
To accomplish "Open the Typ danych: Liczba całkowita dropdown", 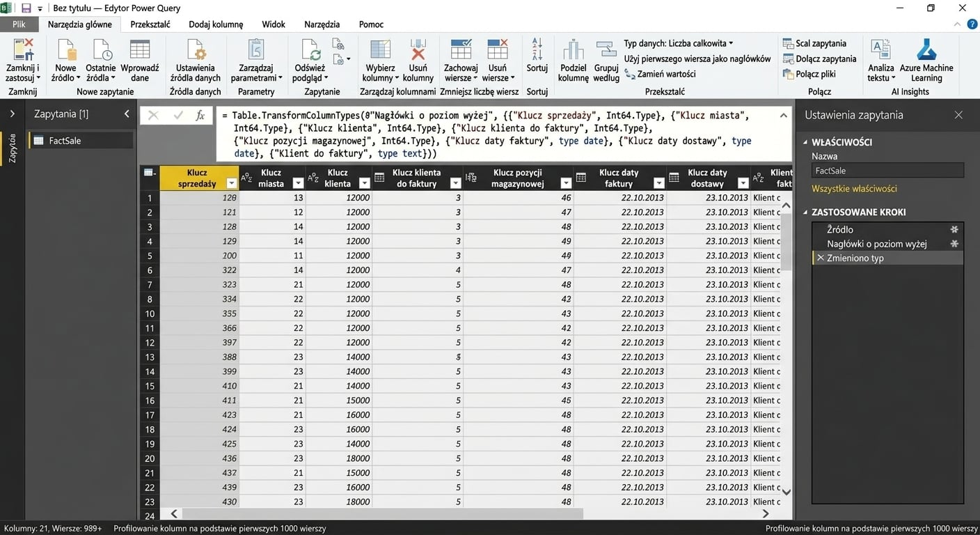I will click(x=679, y=43).
